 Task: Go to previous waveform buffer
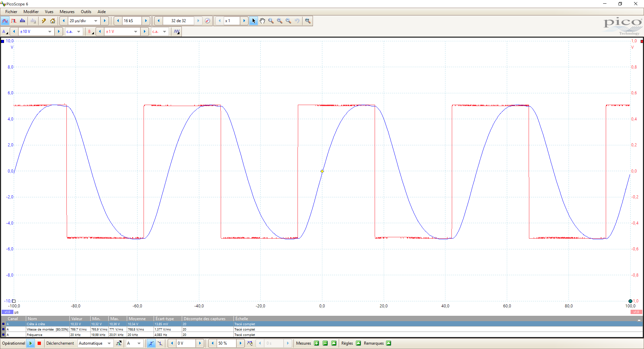[158, 21]
